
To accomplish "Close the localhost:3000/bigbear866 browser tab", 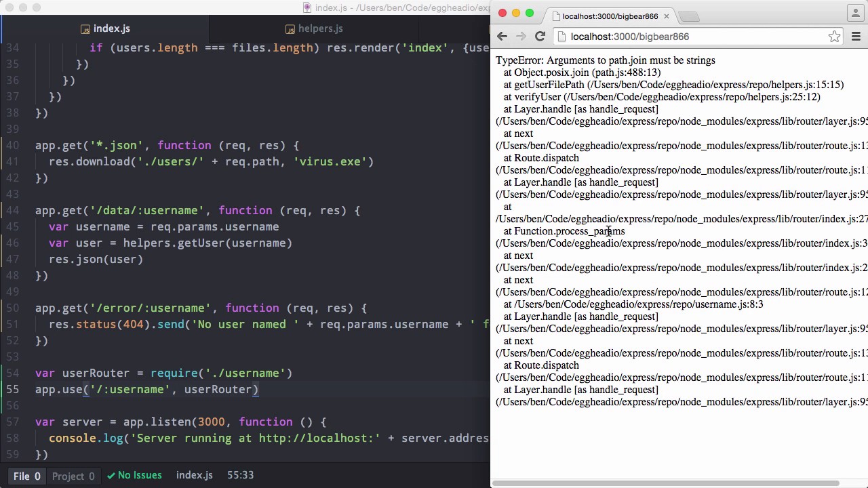I will point(667,16).
